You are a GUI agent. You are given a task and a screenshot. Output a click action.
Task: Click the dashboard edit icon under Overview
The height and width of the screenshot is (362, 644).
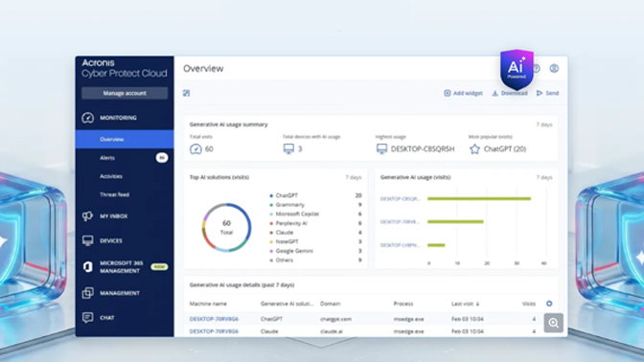tap(187, 93)
